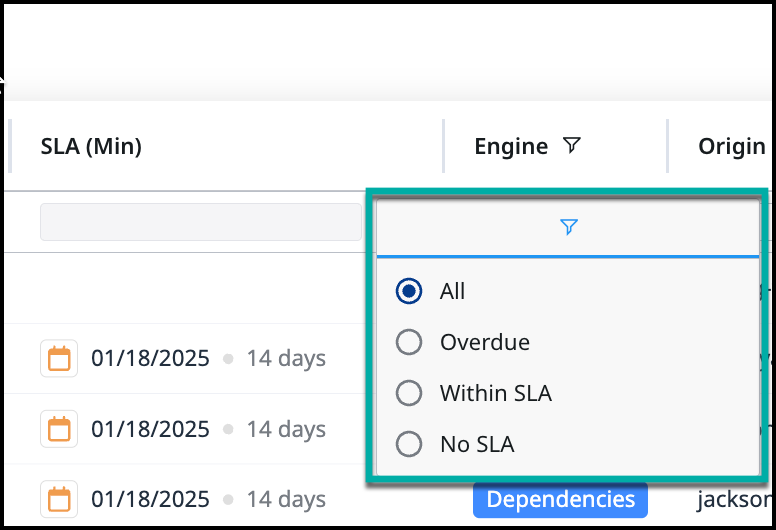Viewport: 776px width, 530px height.
Task: Click the bottom row's 01/18/2025 date
Action: pyautogui.click(x=150, y=499)
